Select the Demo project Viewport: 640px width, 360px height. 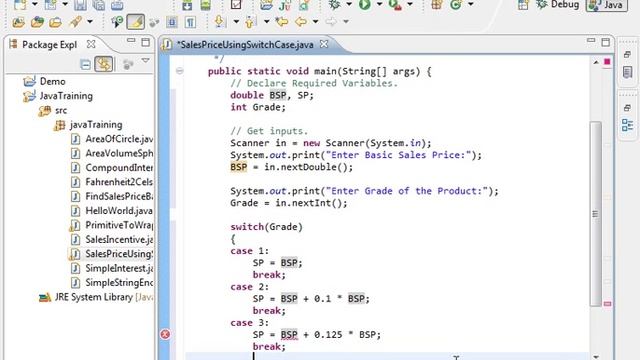[x=52, y=81]
